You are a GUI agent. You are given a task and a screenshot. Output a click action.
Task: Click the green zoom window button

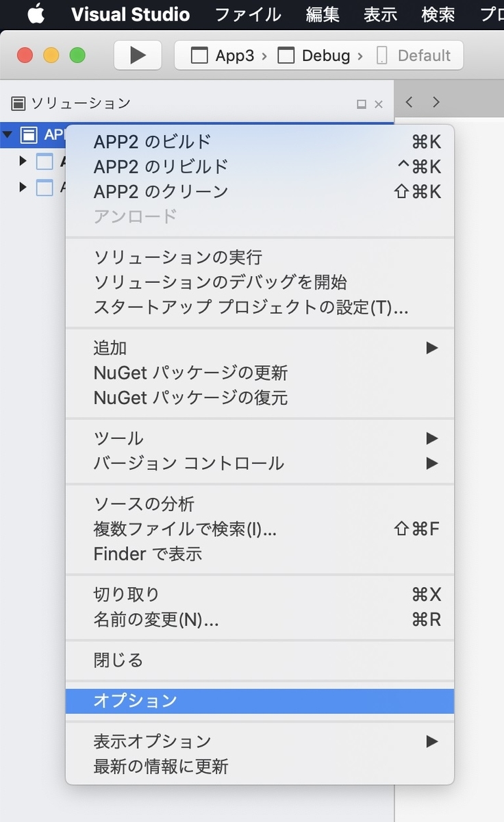77,55
